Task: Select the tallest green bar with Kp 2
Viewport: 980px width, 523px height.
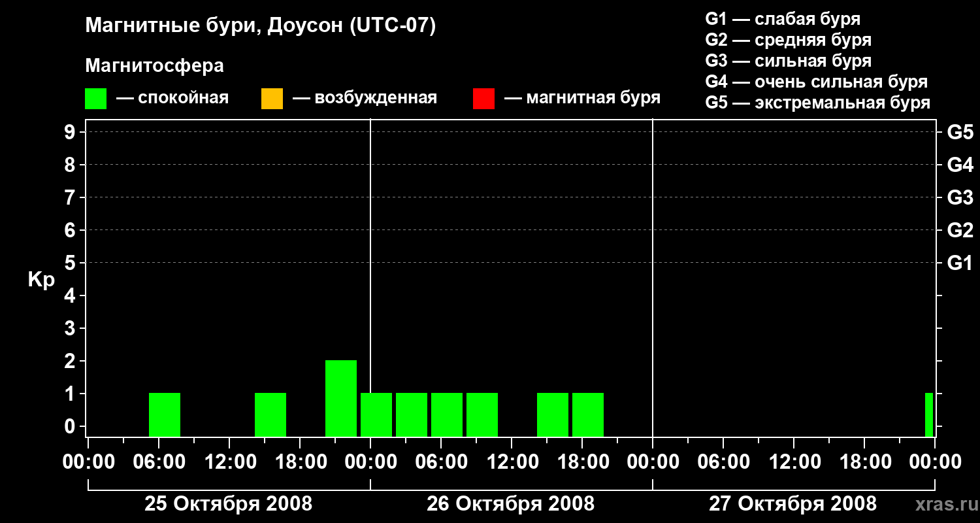Action: tap(341, 398)
